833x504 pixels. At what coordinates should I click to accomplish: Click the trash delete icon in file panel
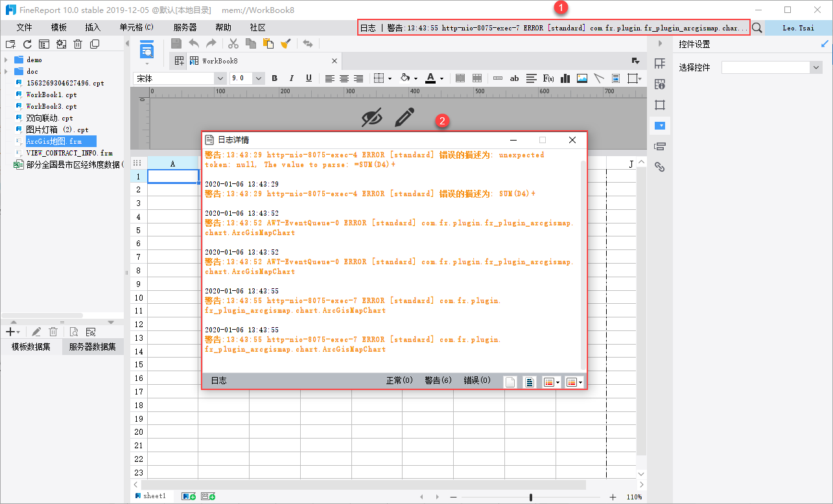pos(78,44)
